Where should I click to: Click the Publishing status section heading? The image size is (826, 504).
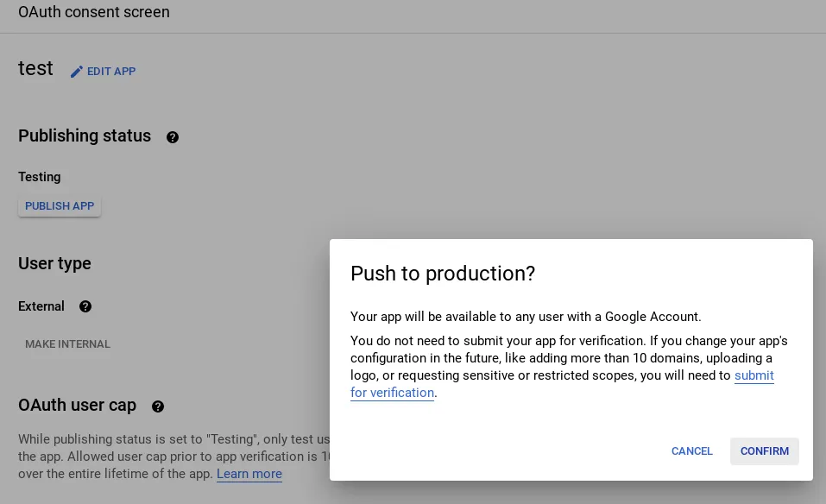coord(85,136)
